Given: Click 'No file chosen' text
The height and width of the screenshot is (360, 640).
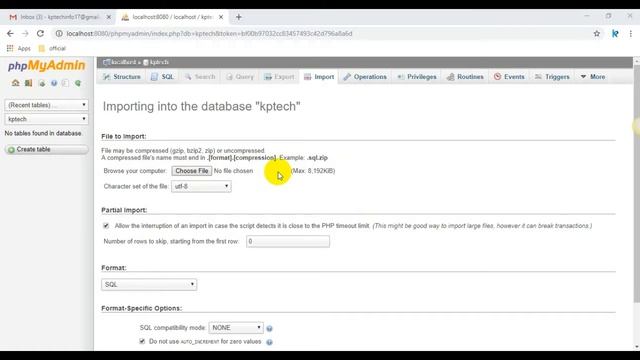Looking at the screenshot, I should pyautogui.click(x=233, y=171).
